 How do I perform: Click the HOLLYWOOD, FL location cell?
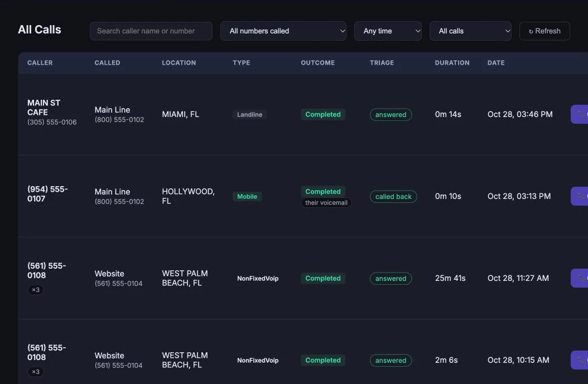click(x=188, y=196)
